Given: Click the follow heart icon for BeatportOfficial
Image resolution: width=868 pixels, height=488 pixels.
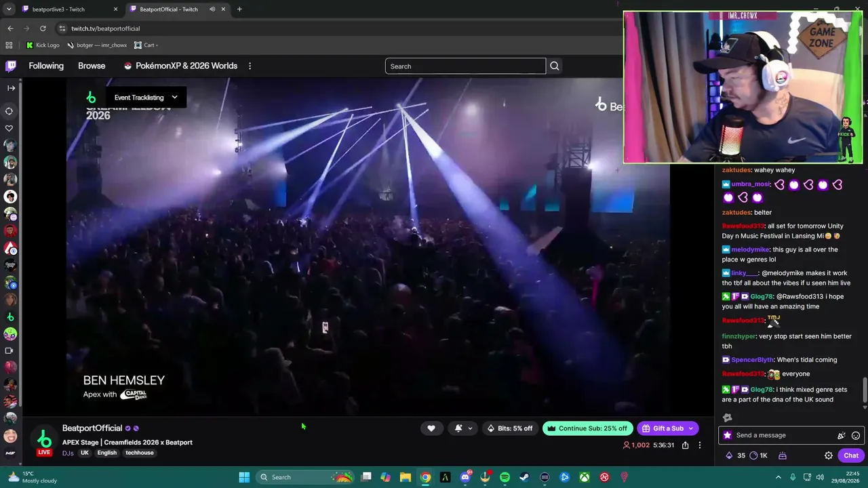Looking at the screenshot, I should 431,428.
